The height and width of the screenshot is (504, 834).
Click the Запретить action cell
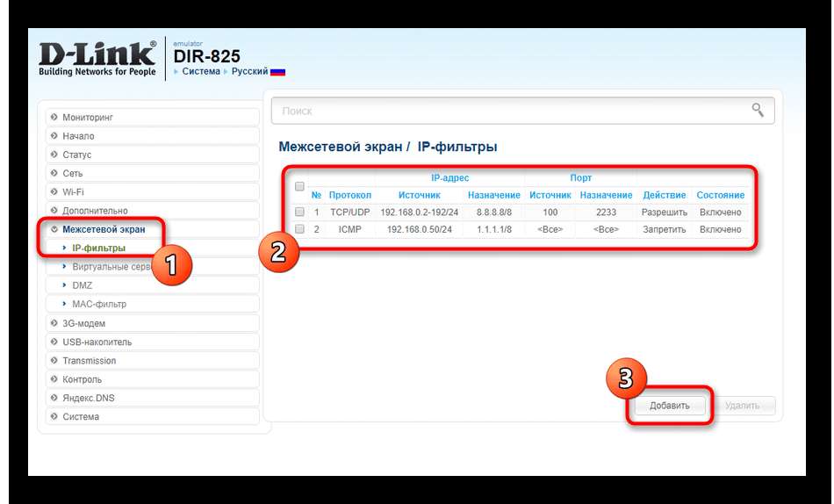pos(665,229)
